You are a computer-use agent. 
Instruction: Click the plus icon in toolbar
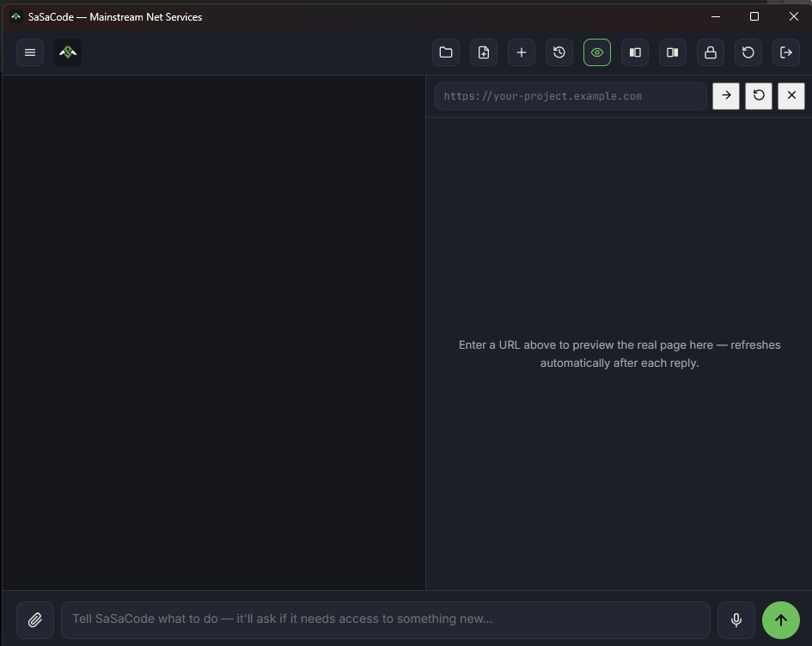tap(522, 52)
